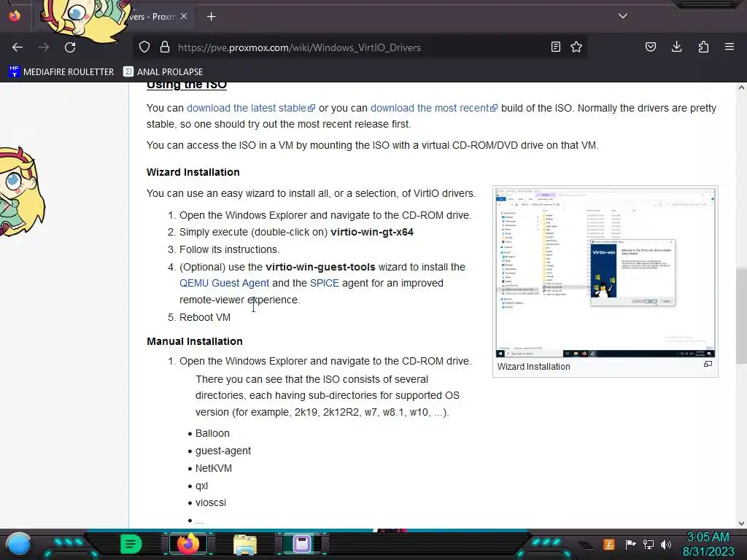The image size is (747, 560).
Task: Click the 'qxl' list item
Action: click(201, 486)
